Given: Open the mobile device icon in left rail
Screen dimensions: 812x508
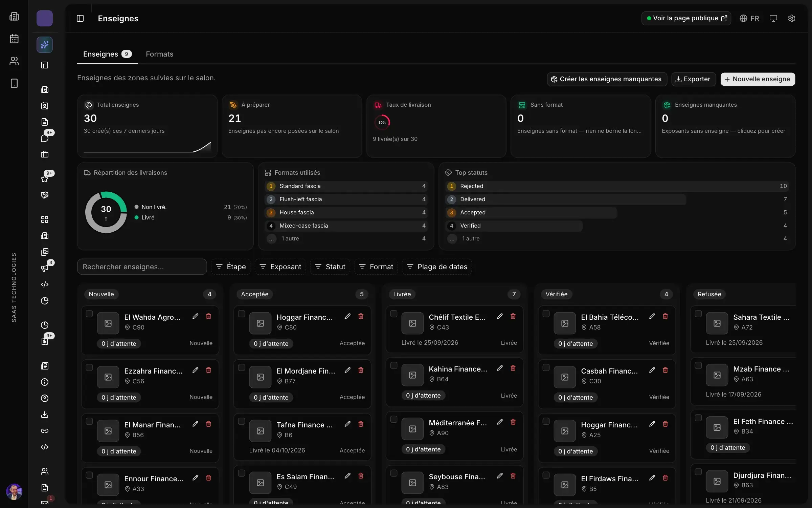Looking at the screenshot, I should click(14, 83).
